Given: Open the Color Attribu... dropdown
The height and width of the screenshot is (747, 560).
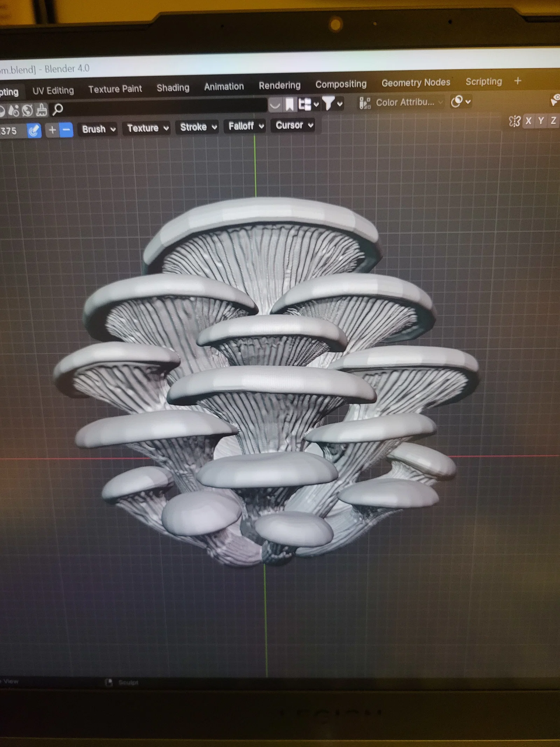Looking at the screenshot, I should [x=401, y=102].
